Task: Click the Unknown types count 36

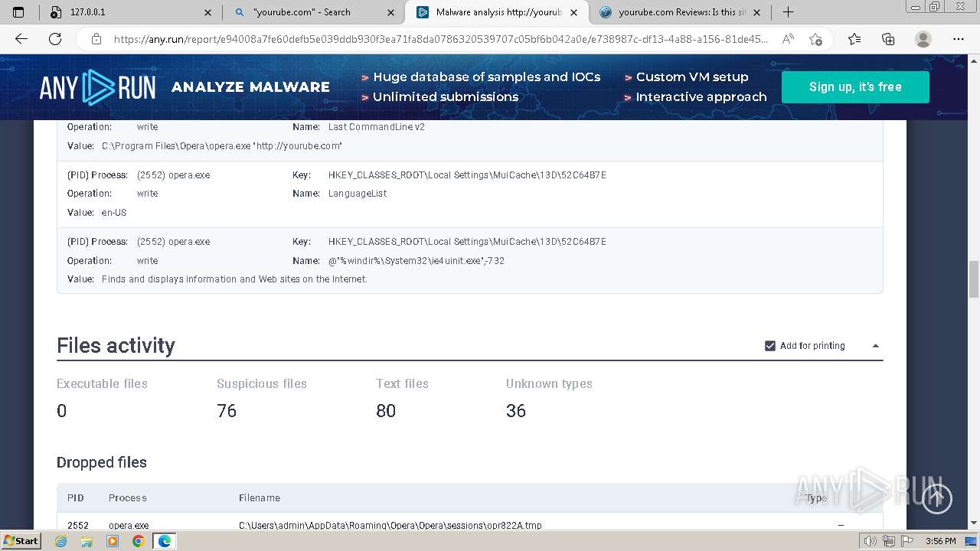Action: [516, 411]
